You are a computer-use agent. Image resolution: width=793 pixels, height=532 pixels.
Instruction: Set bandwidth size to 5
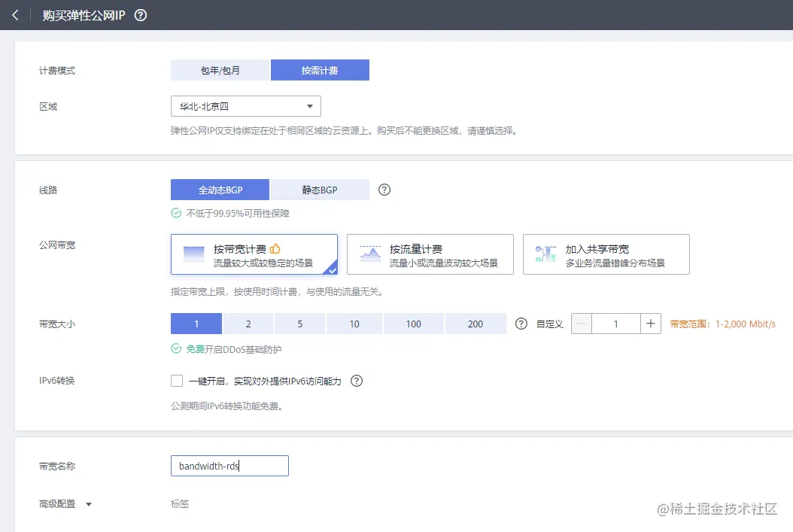pyautogui.click(x=300, y=324)
